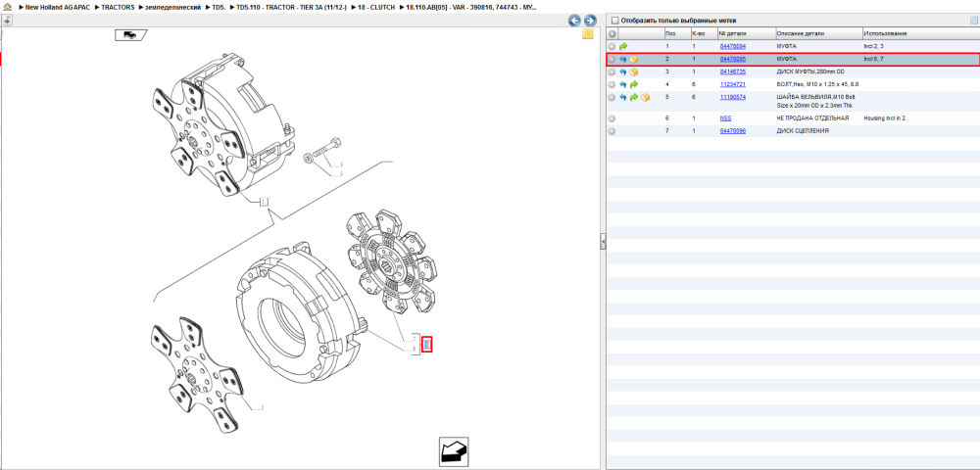Open 'New Holland AG APAC' breadcrumb
Viewport: 980px width, 470px height.
[x=57, y=7]
